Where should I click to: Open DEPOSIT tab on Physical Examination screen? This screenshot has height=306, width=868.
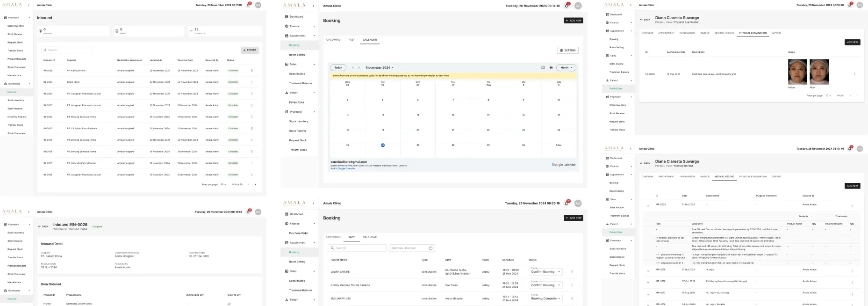776,33
